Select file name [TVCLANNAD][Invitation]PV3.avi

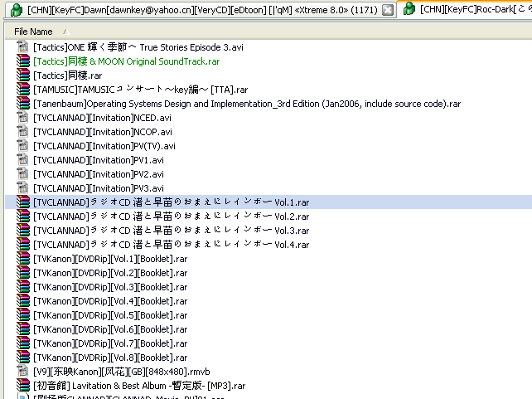click(99, 188)
